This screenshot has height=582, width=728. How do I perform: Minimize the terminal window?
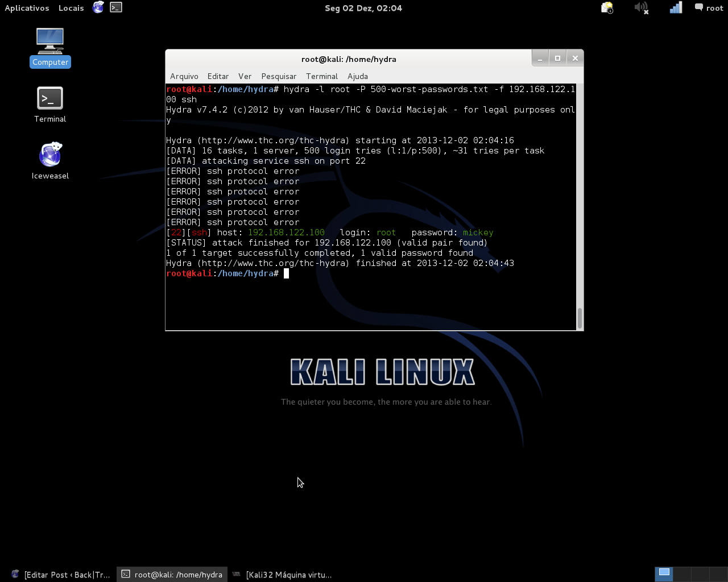click(x=540, y=58)
